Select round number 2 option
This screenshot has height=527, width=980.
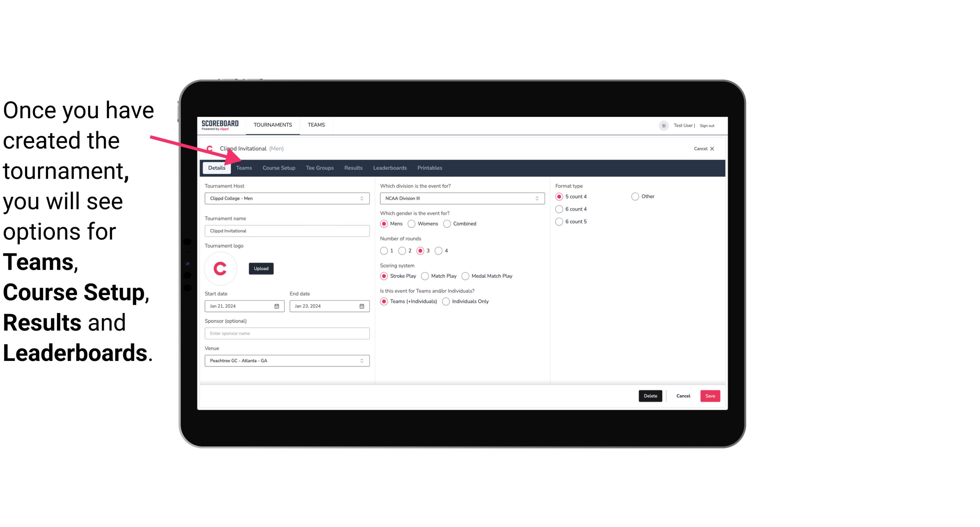404,251
